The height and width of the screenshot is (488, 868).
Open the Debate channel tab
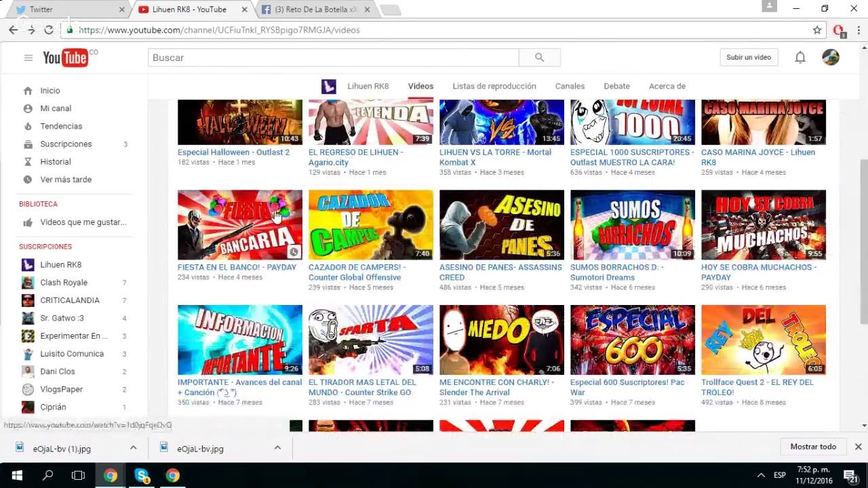click(x=616, y=86)
